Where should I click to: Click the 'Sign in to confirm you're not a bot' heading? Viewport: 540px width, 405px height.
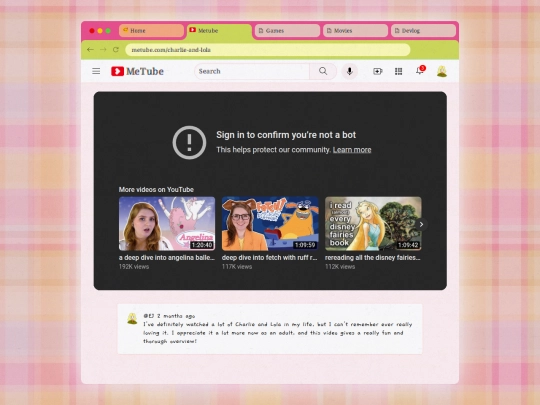click(286, 135)
